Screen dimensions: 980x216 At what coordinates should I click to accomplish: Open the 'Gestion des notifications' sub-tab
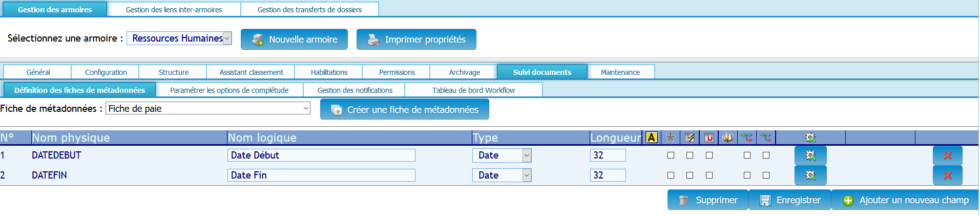click(x=355, y=90)
